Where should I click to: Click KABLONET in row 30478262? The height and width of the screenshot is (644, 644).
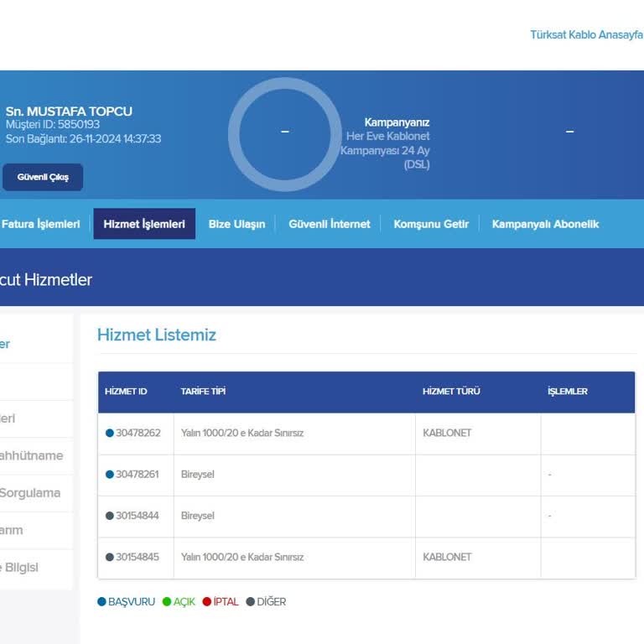point(447,433)
